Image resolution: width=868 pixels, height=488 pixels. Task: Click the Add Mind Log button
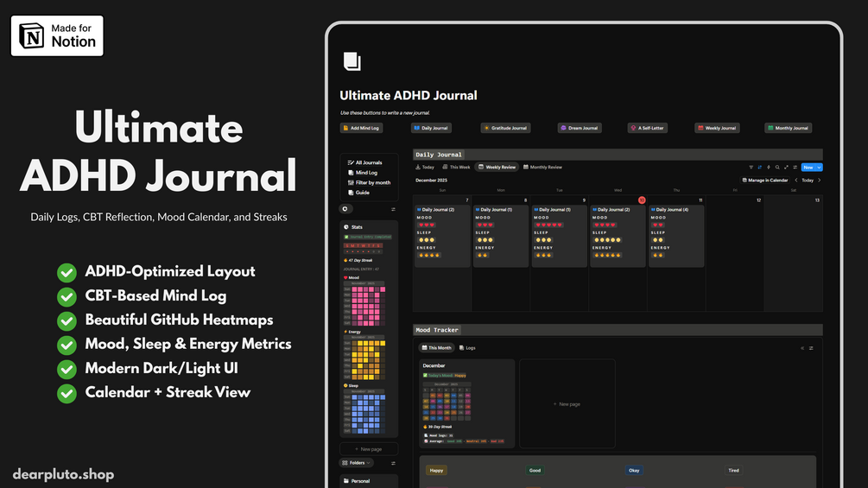pos(361,128)
